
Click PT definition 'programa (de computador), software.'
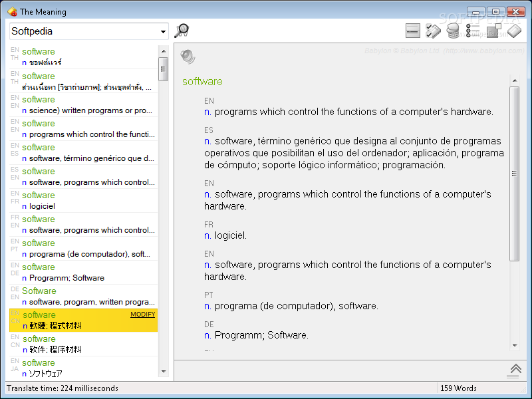tap(291, 306)
